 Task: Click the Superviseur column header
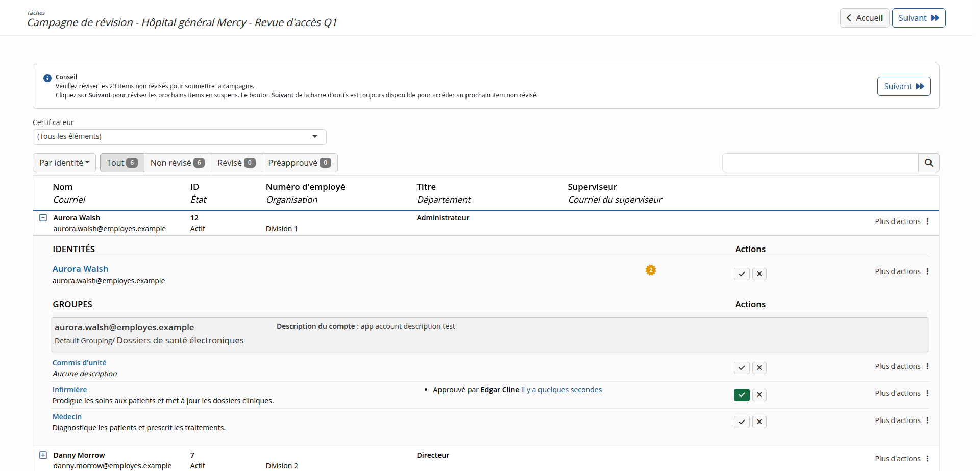pyautogui.click(x=593, y=187)
